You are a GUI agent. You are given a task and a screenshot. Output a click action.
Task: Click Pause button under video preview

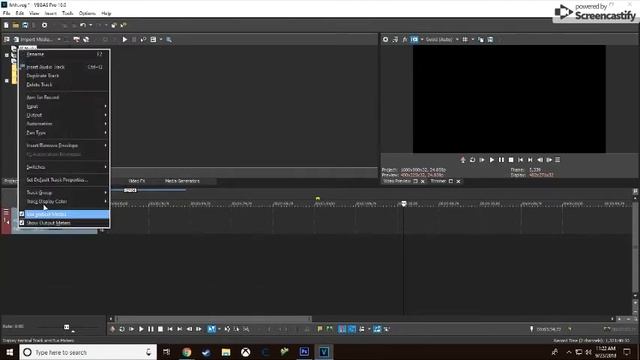[x=501, y=160]
